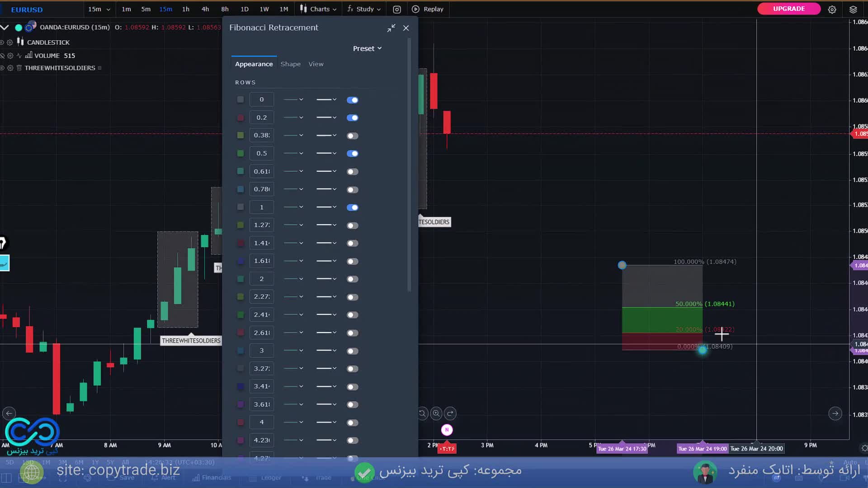Open settings gear for CANDLESTICK series
The width and height of the screenshot is (868, 488).
click(10, 42)
